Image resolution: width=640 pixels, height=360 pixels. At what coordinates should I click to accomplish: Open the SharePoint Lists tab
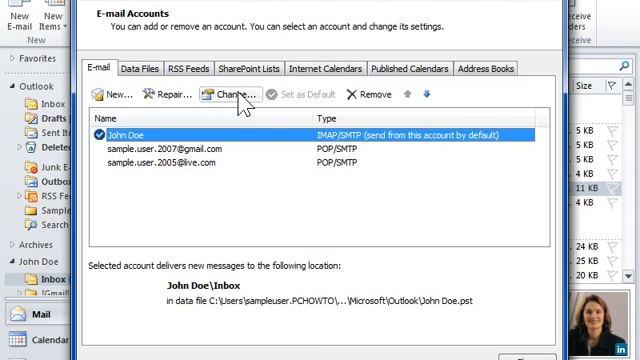(249, 69)
